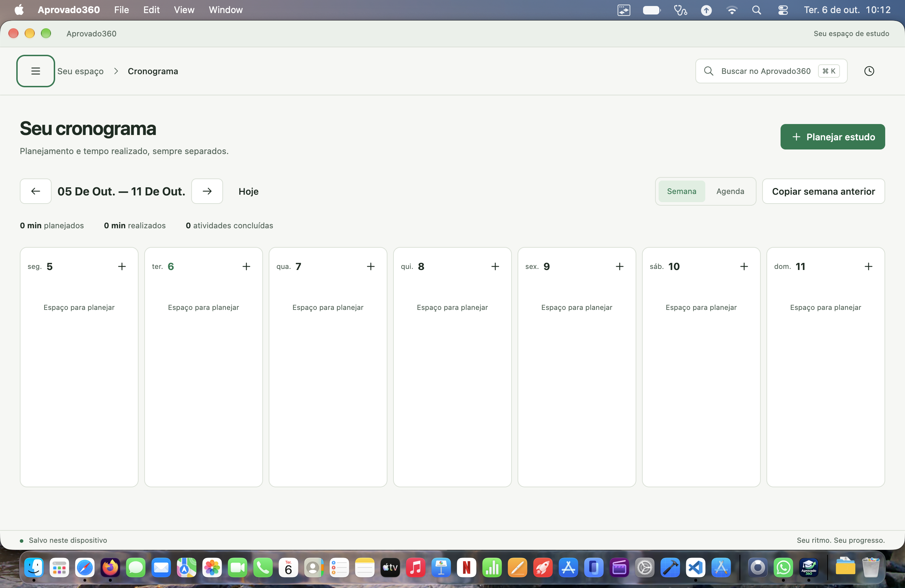The height and width of the screenshot is (588, 905).
Task: Click 'Espaço para planejar' under seg. 5
Action: tap(79, 307)
